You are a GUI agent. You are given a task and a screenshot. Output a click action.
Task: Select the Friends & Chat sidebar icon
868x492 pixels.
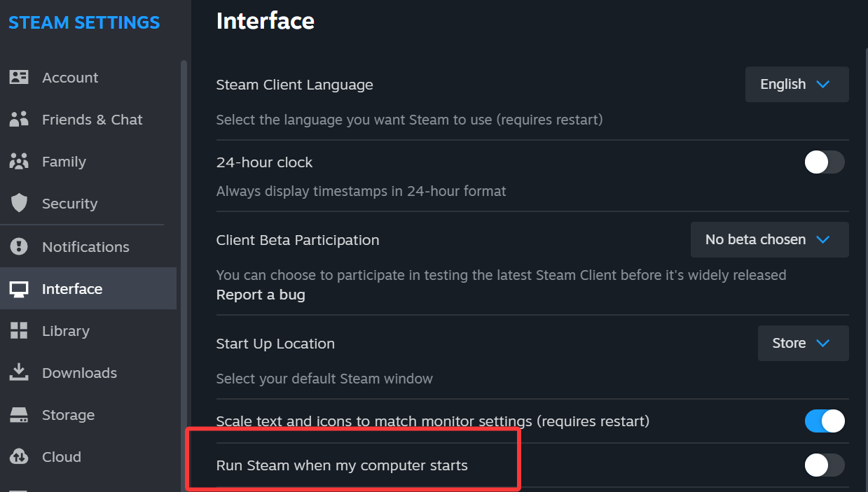pyautogui.click(x=20, y=119)
